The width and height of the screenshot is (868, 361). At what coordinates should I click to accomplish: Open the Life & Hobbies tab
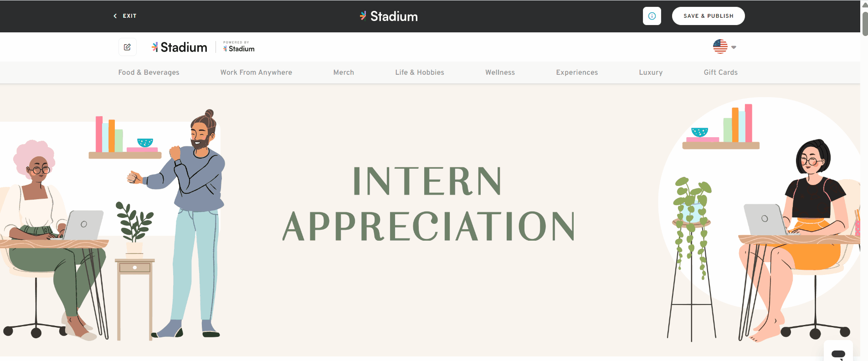(419, 72)
